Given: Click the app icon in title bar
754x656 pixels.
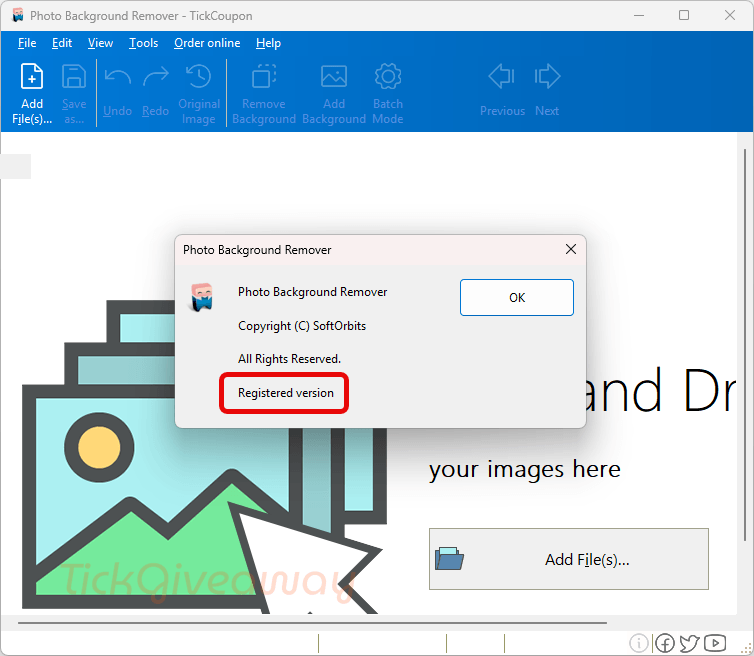Looking at the screenshot, I should pyautogui.click(x=18, y=15).
